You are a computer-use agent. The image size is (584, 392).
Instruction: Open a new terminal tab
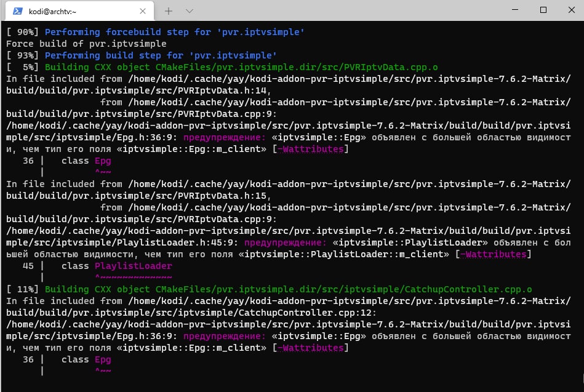click(169, 11)
